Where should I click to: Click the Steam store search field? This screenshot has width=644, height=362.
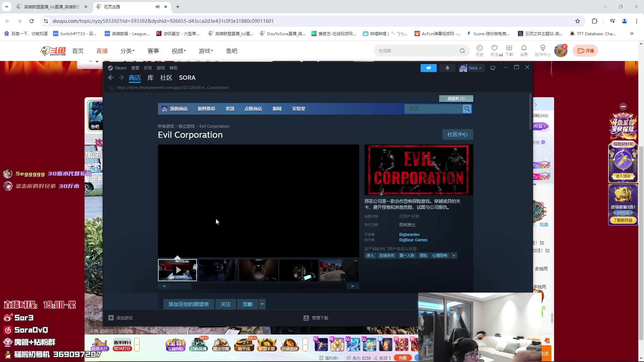[x=433, y=109]
